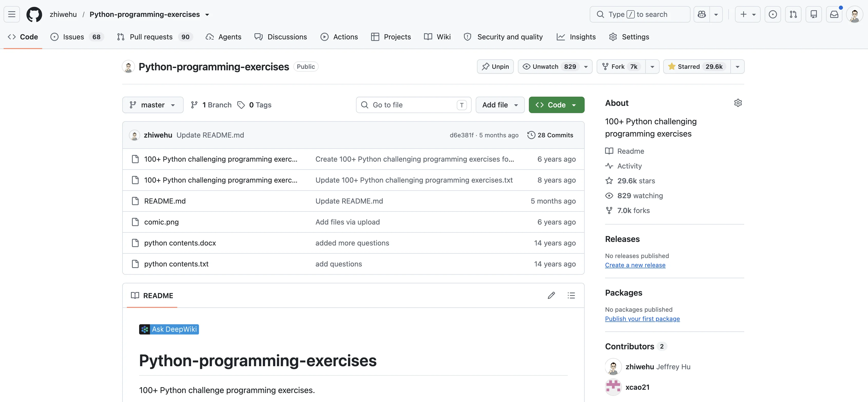Open zhiwehu contributor avatar in Contributors

pyautogui.click(x=613, y=367)
